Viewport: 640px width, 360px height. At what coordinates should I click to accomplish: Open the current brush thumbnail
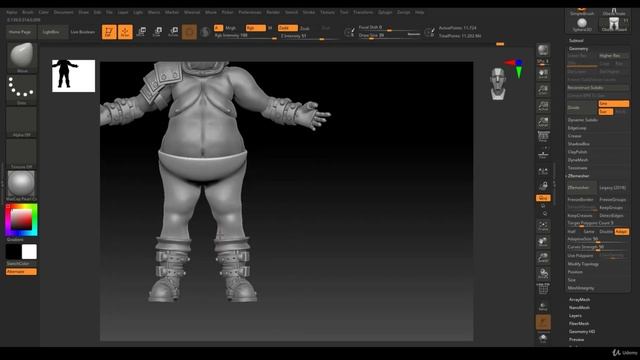coord(22,57)
